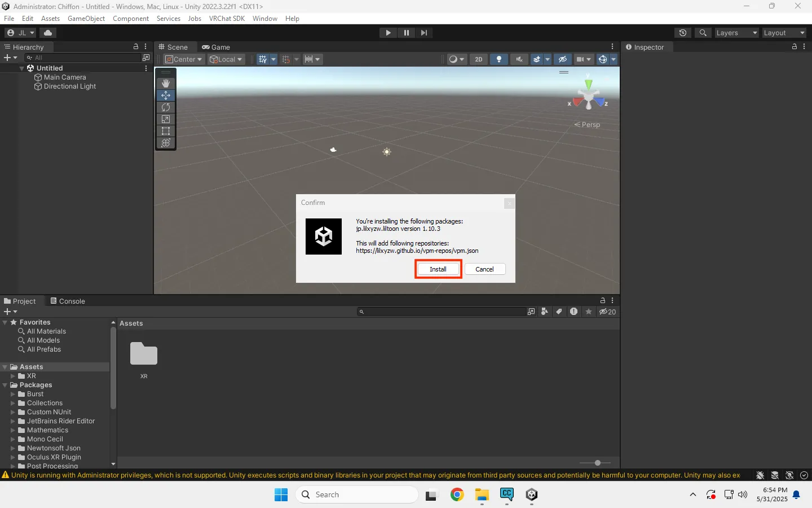Image resolution: width=812 pixels, height=508 pixels.
Task: Click the Play button
Action: pos(388,33)
